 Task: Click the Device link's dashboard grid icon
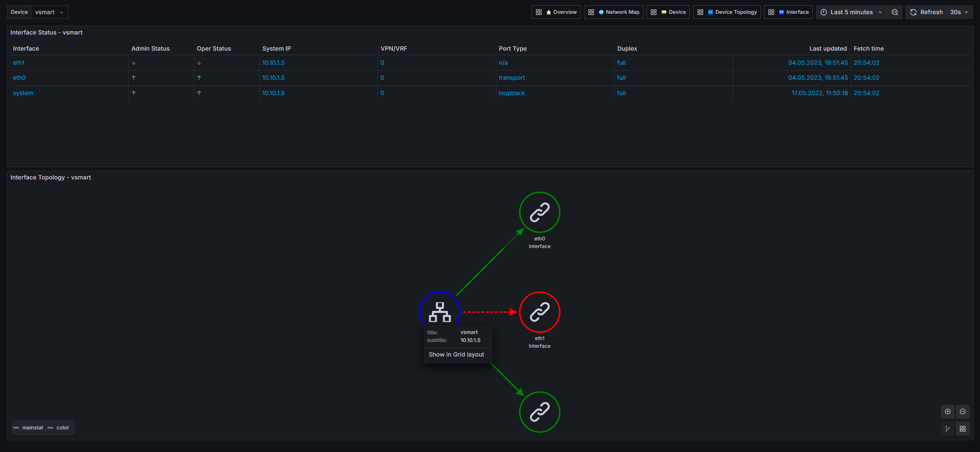click(654, 12)
